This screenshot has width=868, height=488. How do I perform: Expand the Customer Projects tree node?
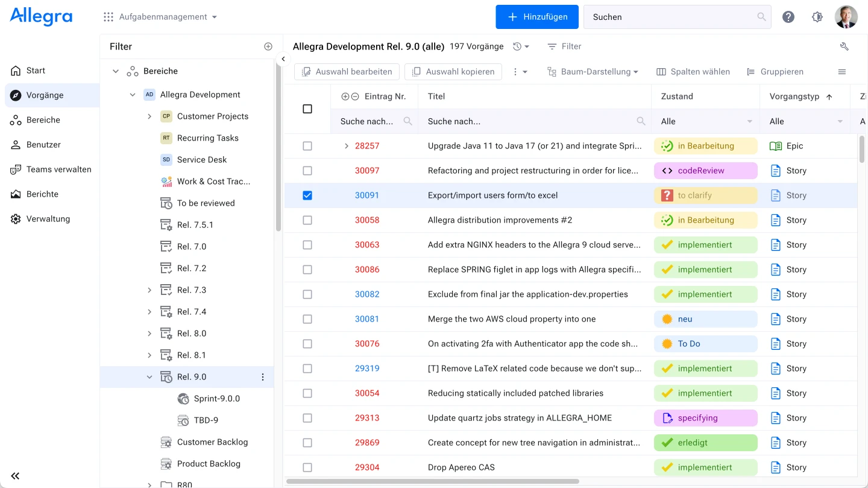[149, 116]
